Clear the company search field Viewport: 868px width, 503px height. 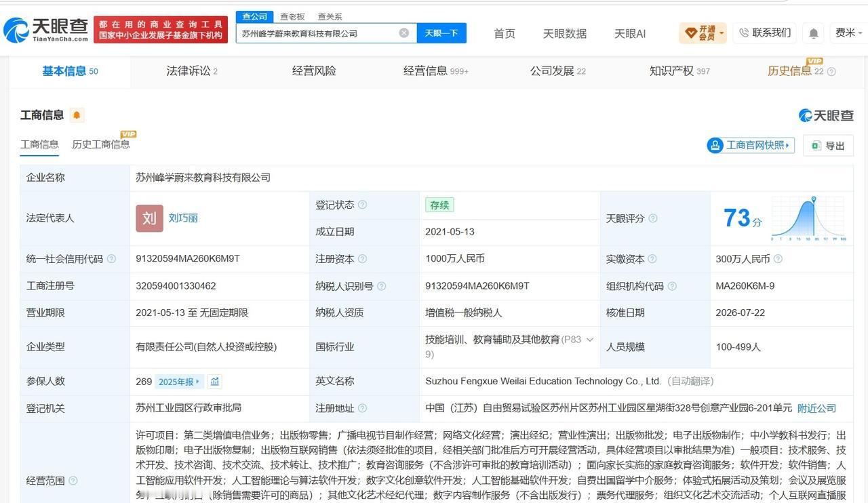tap(403, 33)
